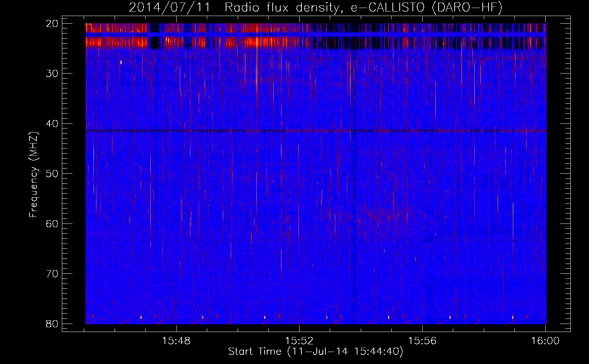Click the plot title mentioning e-CALLISTO (DARO-HF)

tap(316, 7)
